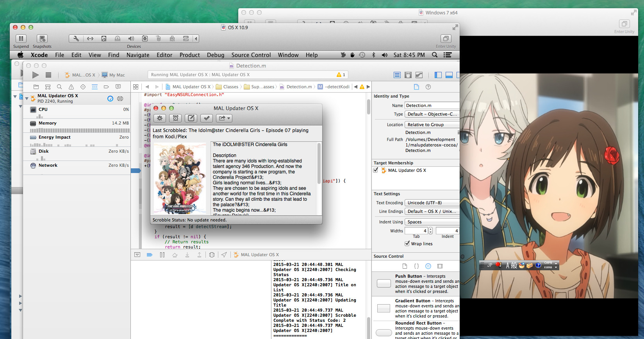Image resolution: width=644 pixels, height=339 pixels.
Task: Stop the running app in Xcode
Action: (x=48, y=75)
